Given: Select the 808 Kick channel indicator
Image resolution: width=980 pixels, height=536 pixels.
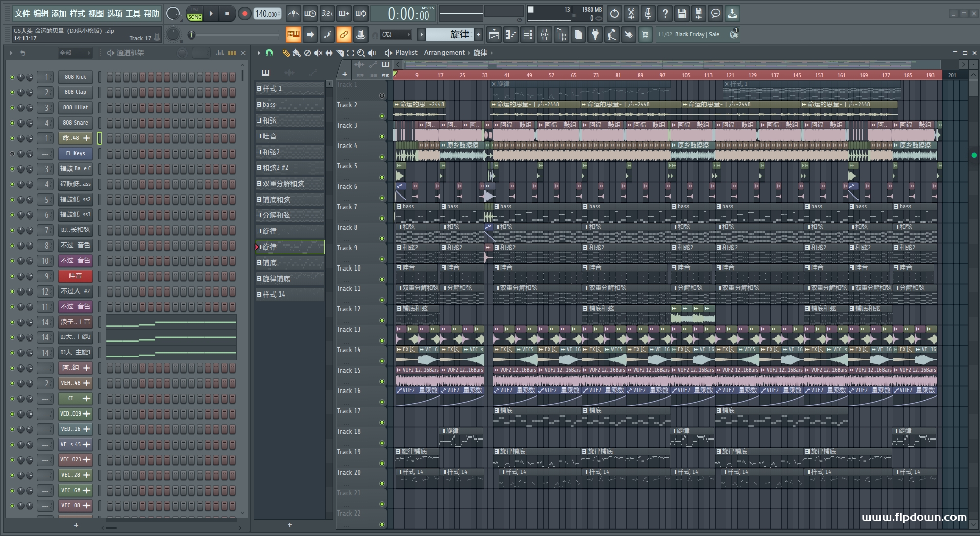Looking at the screenshot, I should pyautogui.click(x=100, y=77).
